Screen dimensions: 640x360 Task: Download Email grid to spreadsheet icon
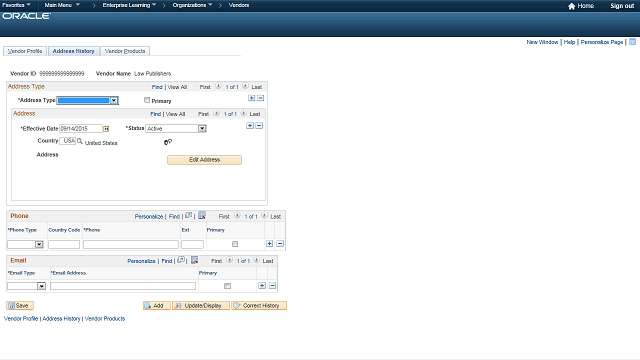194,260
